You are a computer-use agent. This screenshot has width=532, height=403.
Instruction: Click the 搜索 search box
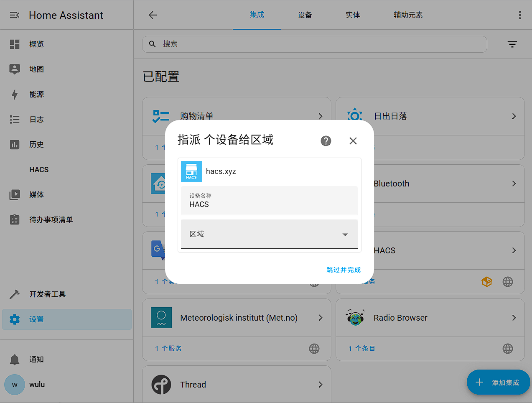(x=315, y=44)
